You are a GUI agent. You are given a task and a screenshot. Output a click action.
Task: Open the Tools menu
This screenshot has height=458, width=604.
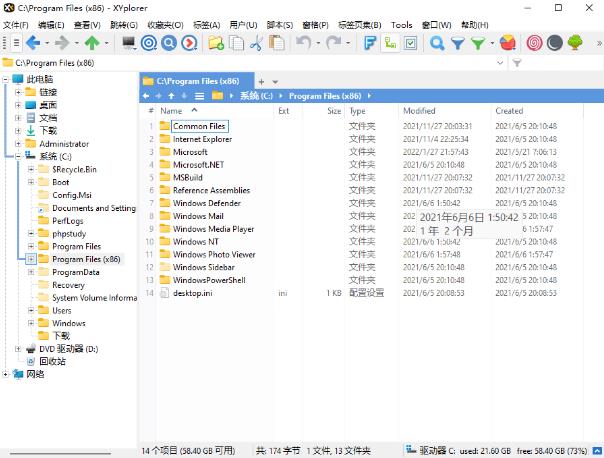401,25
